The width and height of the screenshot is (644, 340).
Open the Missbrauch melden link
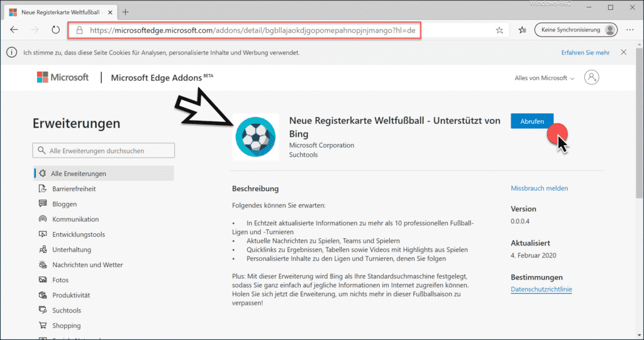coord(539,188)
